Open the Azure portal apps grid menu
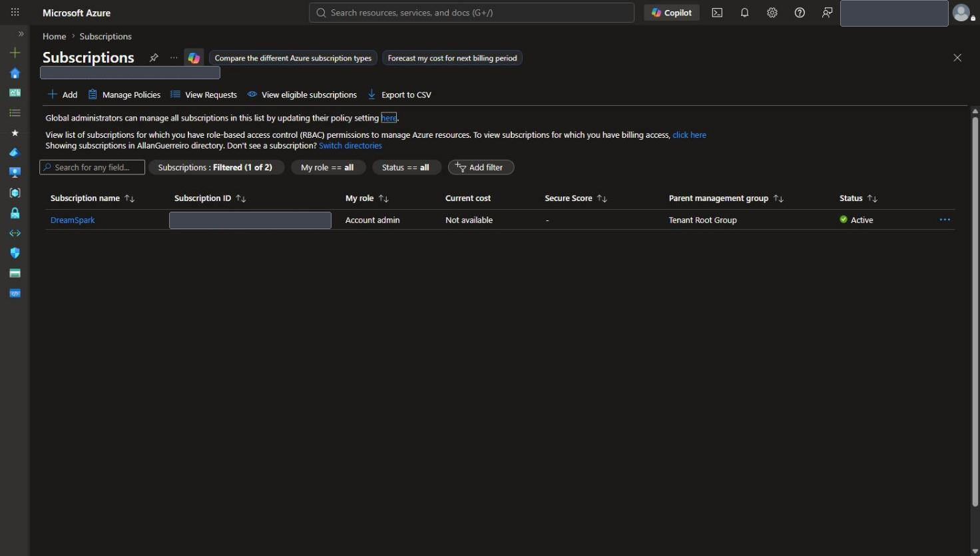Image resolution: width=980 pixels, height=556 pixels. tap(15, 13)
